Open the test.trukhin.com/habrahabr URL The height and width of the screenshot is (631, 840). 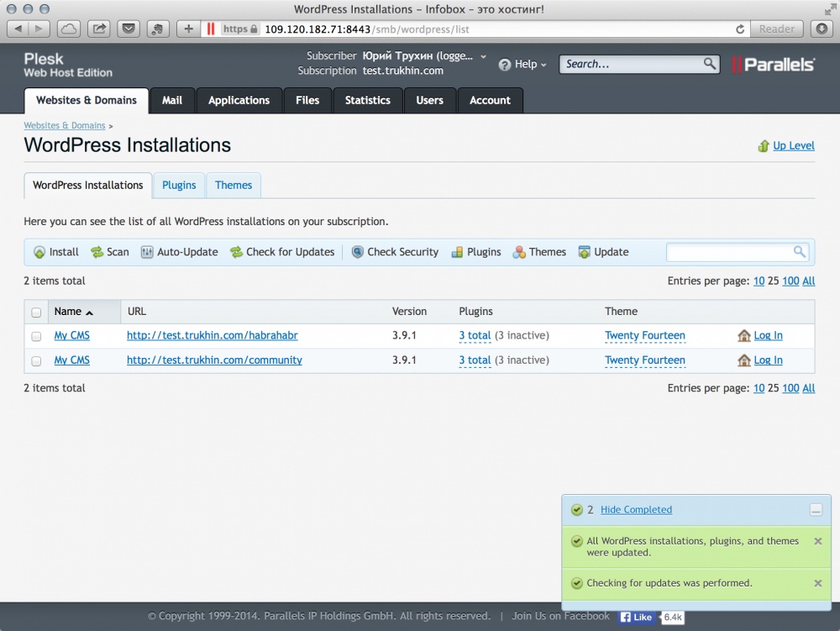pyautogui.click(x=213, y=336)
